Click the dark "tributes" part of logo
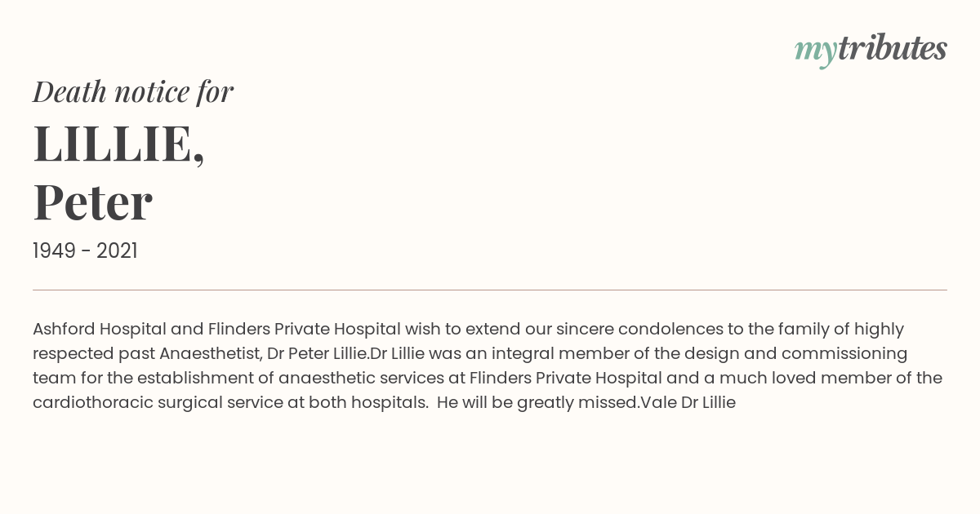This screenshot has height=514, width=980. [893, 49]
